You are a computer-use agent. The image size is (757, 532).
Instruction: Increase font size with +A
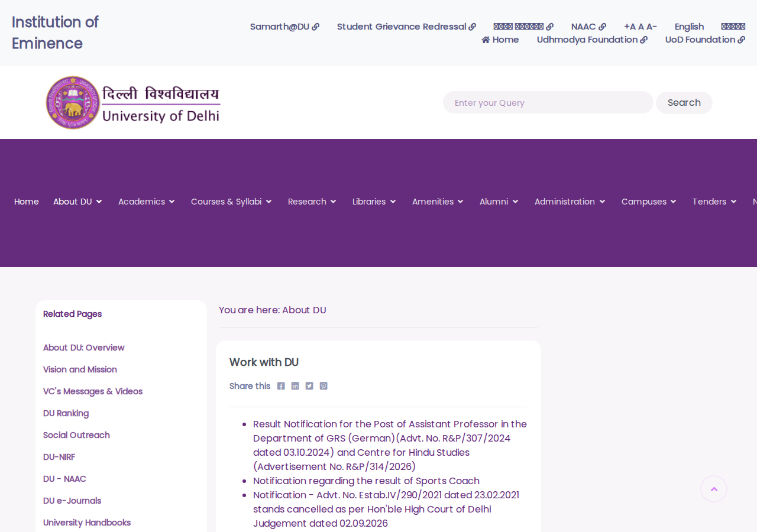pos(630,27)
